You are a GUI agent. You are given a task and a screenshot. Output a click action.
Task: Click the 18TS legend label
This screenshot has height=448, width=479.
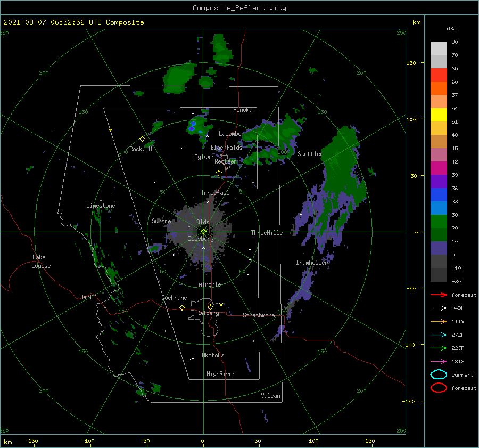[x=458, y=362]
